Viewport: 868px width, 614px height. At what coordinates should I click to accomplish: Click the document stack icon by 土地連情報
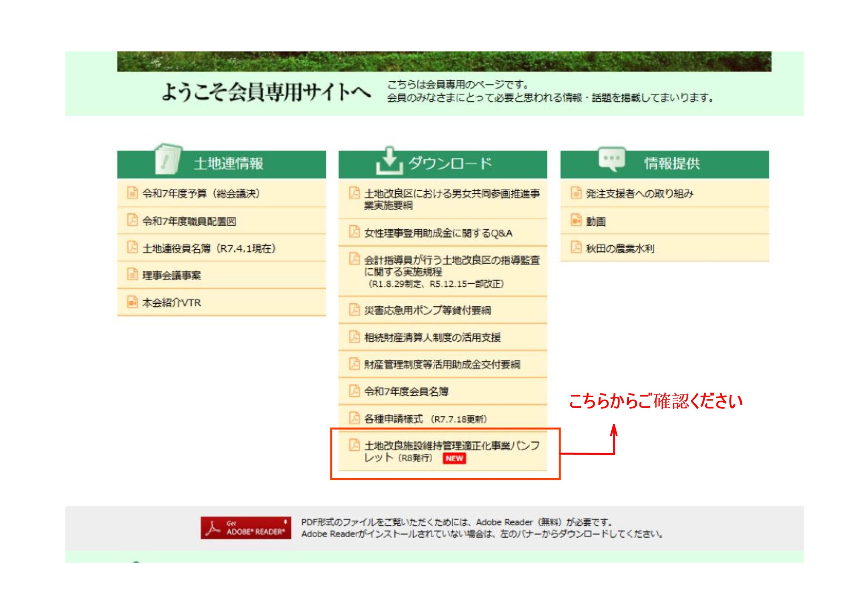click(x=168, y=160)
